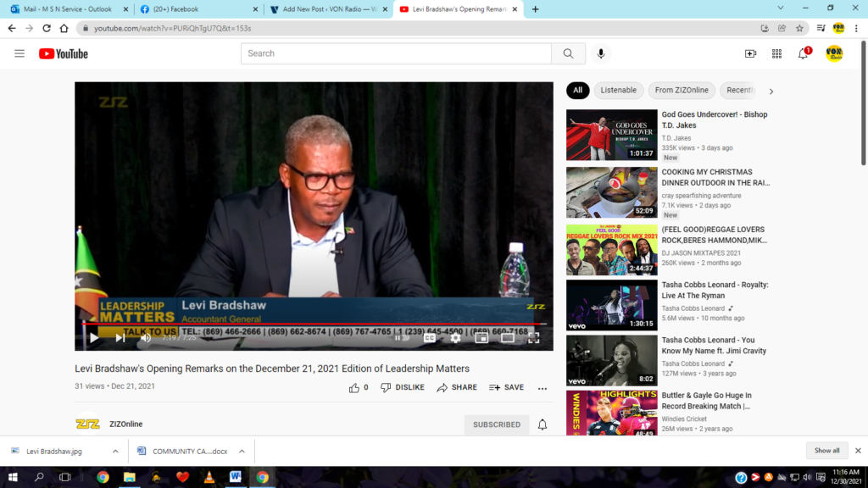Enable miniplayer mode

coord(481,337)
